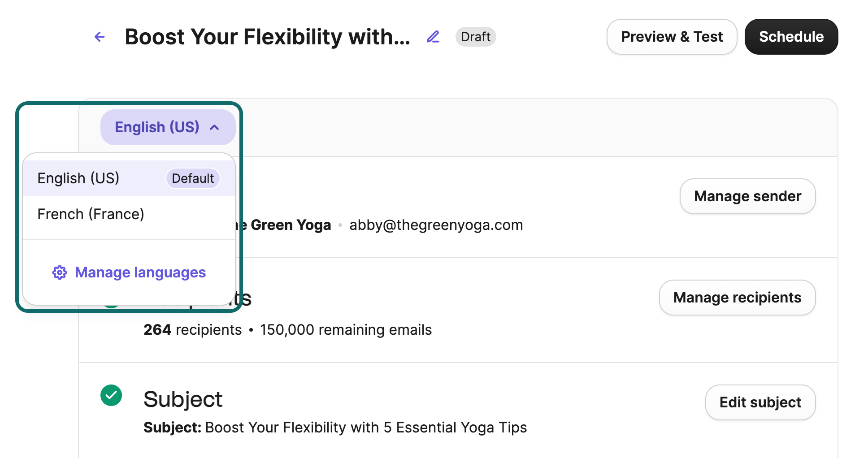Viewport: 868px width, 458px height.
Task: Open Manage sender settings
Action: [747, 196]
